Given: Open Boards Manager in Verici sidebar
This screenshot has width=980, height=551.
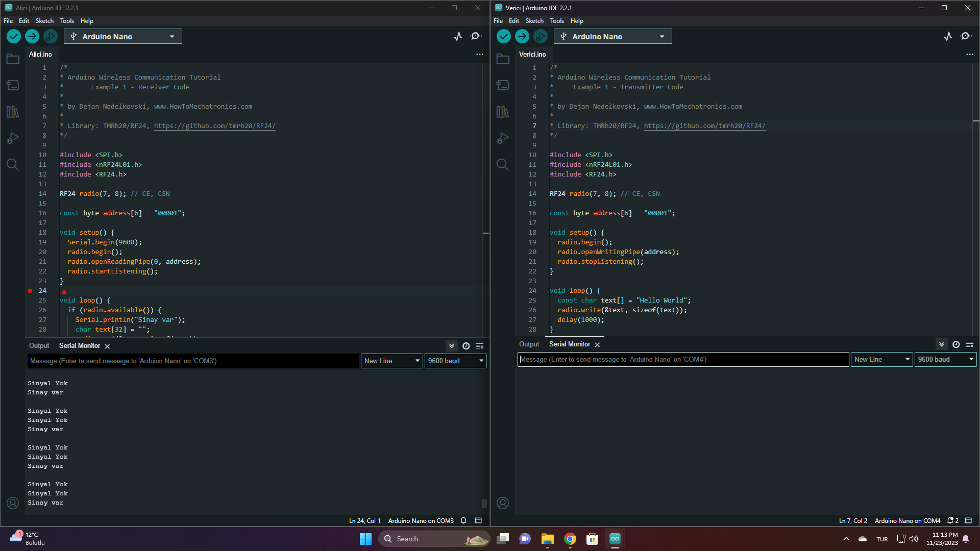Looking at the screenshot, I should coord(503,85).
